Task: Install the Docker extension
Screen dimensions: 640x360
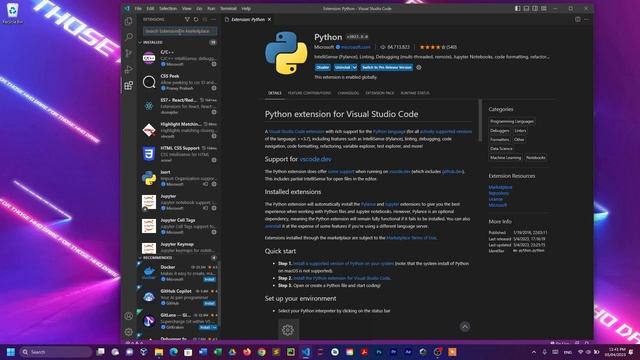Action: [209, 279]
